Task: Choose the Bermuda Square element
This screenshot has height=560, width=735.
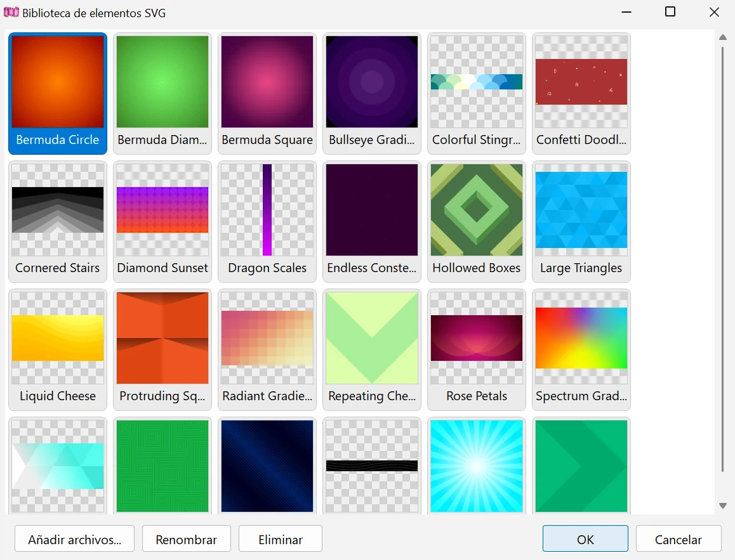Action: click(267, 94)
